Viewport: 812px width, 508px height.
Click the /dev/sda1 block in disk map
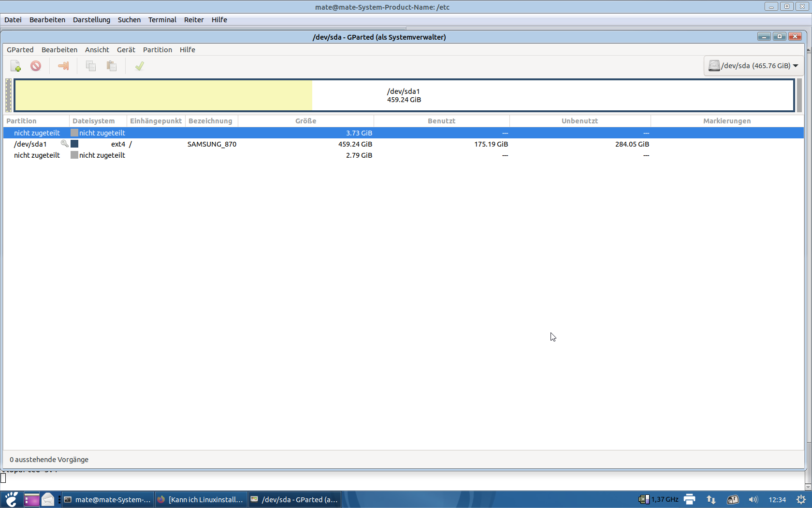[x=404, y=95]
